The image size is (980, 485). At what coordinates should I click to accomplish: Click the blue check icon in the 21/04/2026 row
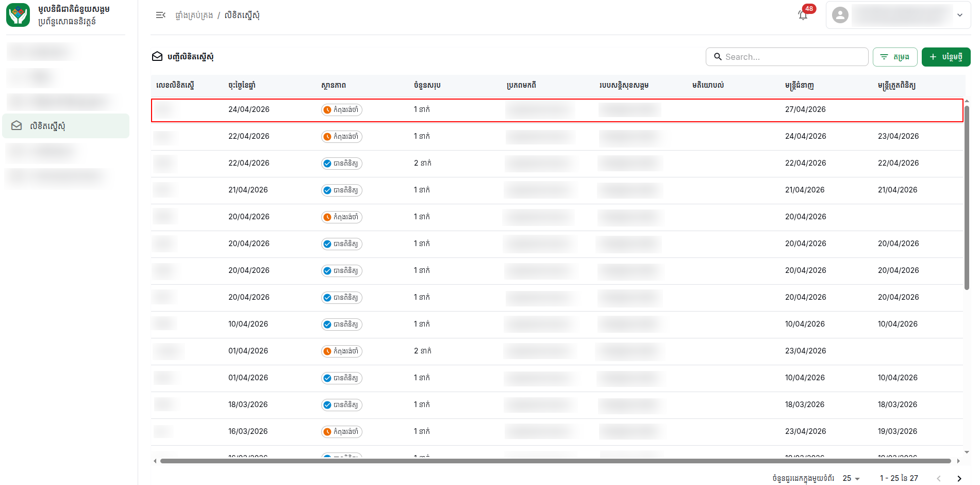pos(327,190)
